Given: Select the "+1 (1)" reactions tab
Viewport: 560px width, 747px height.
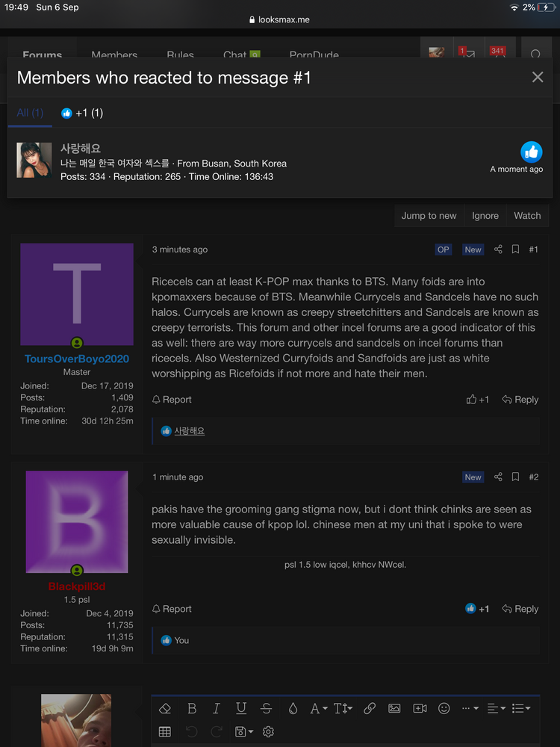Looking at the screenshot, I should coord(82,113).
